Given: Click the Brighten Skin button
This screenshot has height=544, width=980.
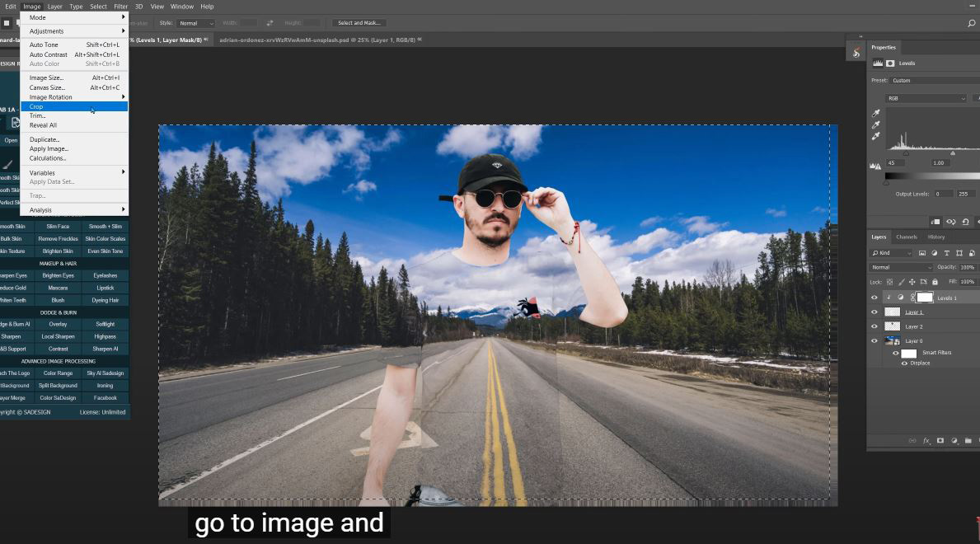Looking at the screenshot, I should pyautogui.click(x=58, y=251).
